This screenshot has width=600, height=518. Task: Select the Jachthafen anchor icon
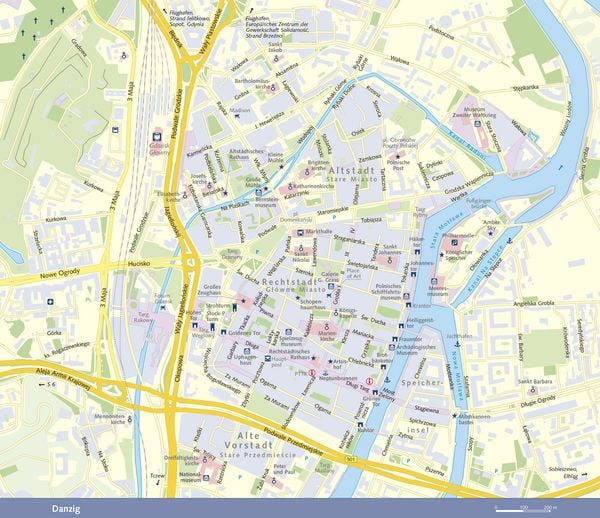[457, 344]
